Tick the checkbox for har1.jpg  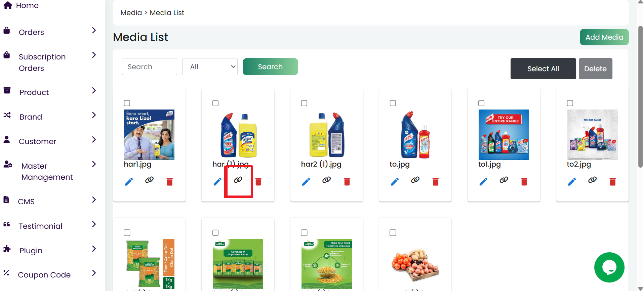(127, 103)
